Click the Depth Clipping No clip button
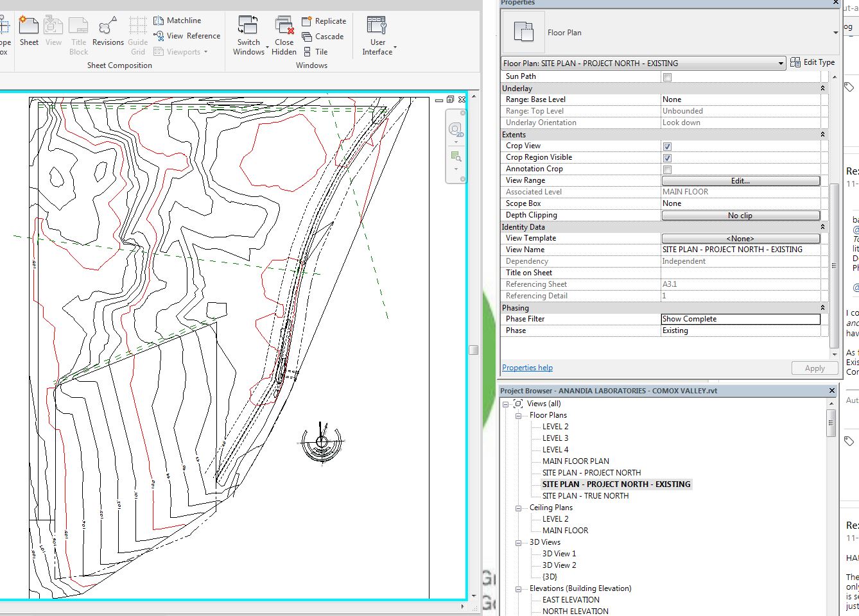This screenshot has height=616, width=859. [741, 216]
